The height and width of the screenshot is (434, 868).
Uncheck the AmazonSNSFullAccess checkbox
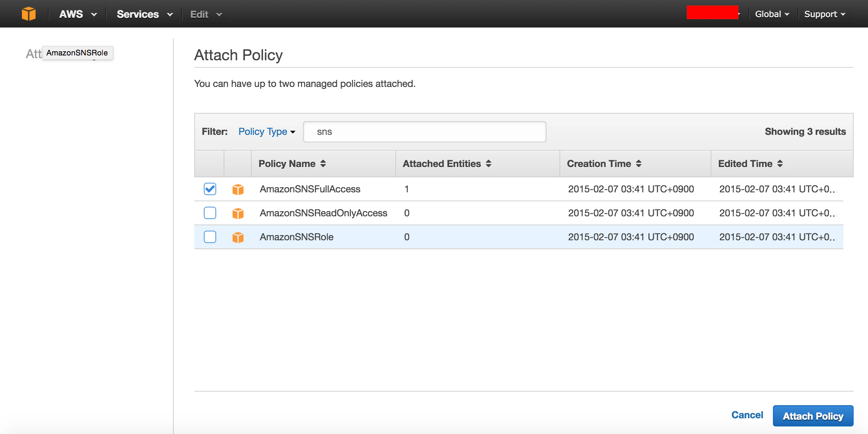210,189
